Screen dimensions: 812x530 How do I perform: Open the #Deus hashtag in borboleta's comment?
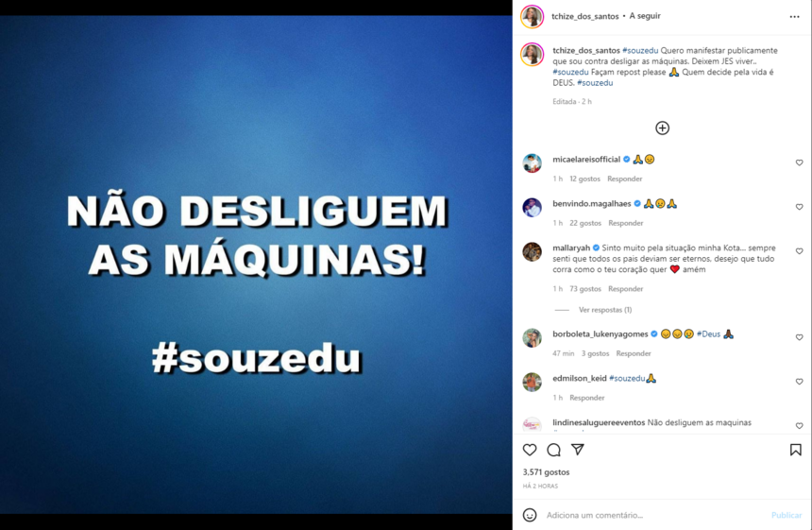coord(708,334)
